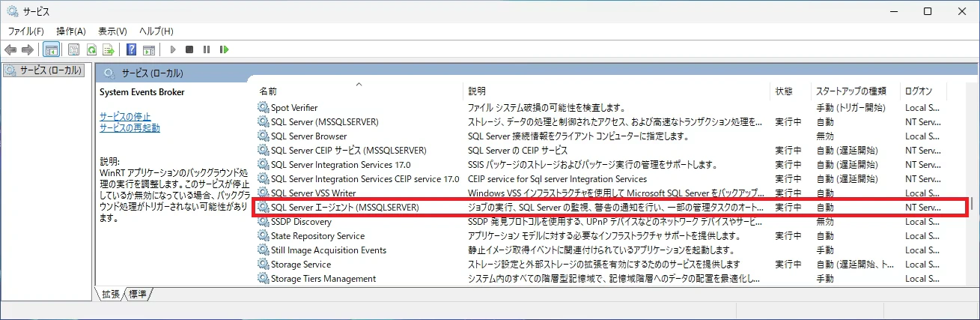Click the Start service play icon
This screenshot has height=320, width=980.
[x=173, y=50]
